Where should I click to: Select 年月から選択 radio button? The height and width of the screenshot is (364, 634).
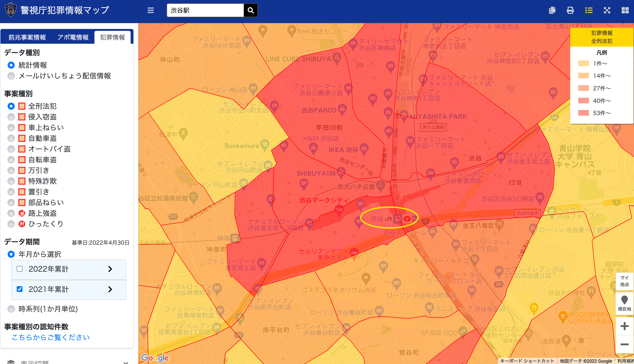click(x=11, y=254)
